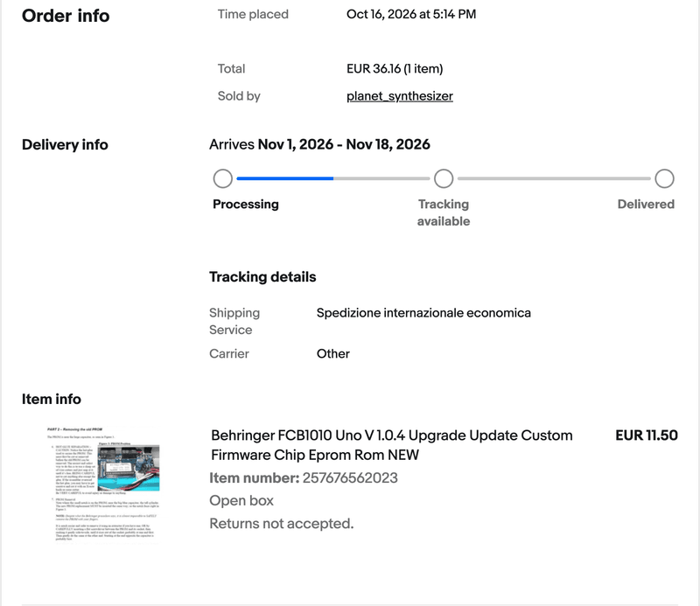
Task: Select item number 257676562023
Action: (350, 478)
